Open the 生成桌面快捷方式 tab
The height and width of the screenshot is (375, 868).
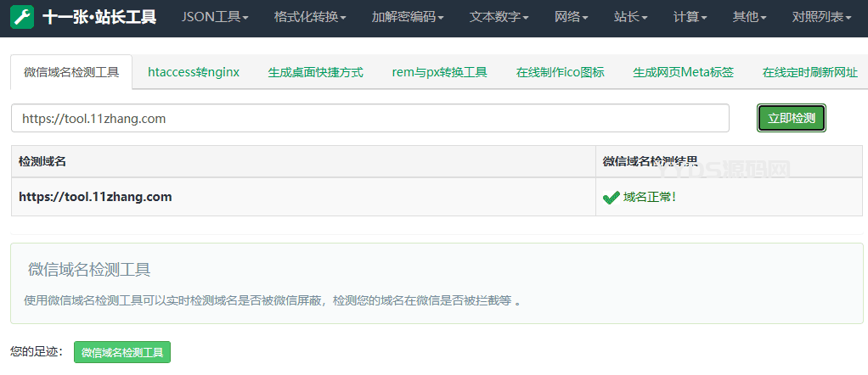pos(315,72)
